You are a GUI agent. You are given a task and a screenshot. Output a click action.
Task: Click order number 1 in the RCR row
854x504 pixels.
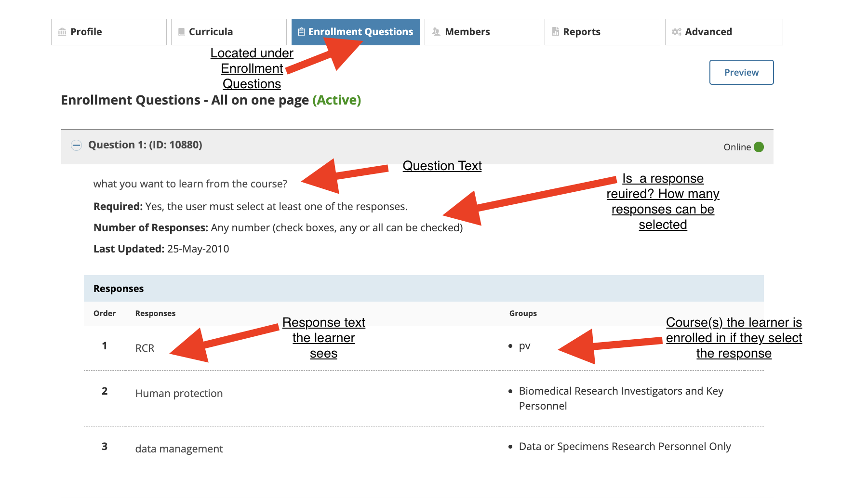[105, 345]
